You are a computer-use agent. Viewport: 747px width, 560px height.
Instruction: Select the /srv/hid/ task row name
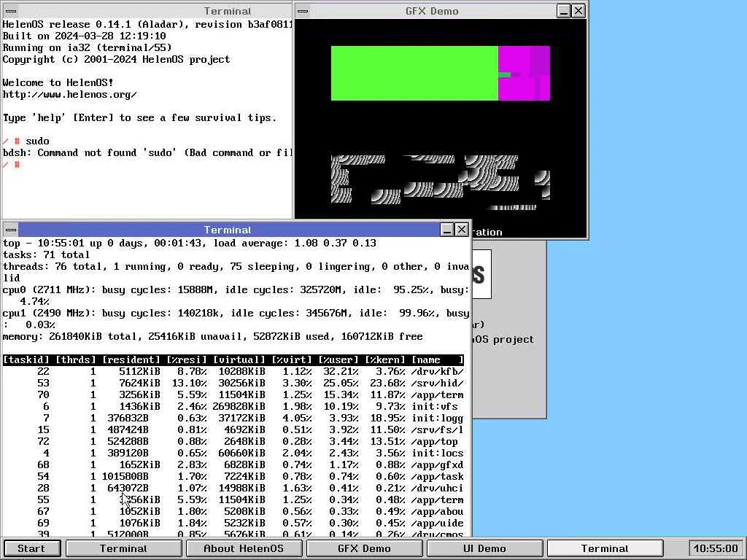click(x=438, y=383)
